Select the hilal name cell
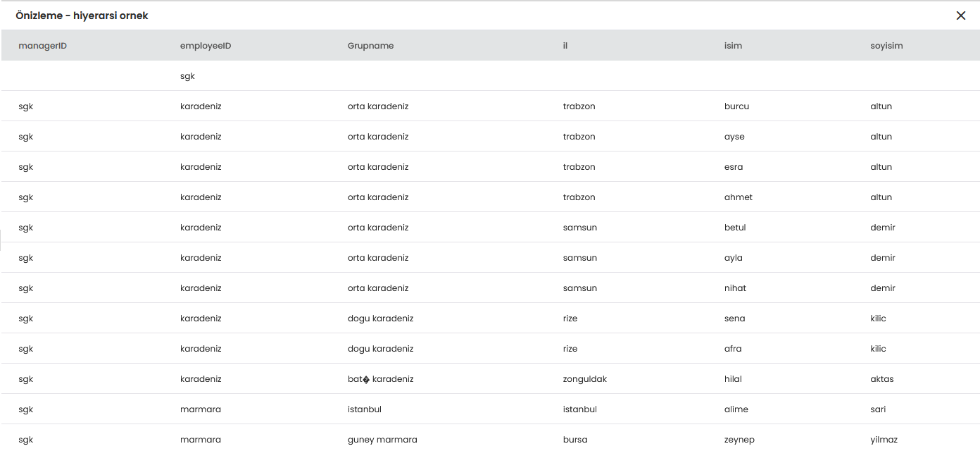 [733, 379]
